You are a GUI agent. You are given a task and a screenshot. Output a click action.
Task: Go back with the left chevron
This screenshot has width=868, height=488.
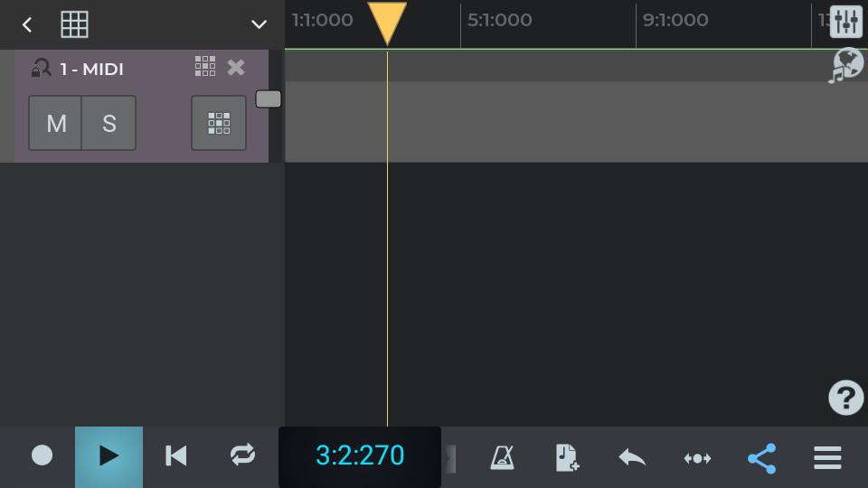[27, 24]
